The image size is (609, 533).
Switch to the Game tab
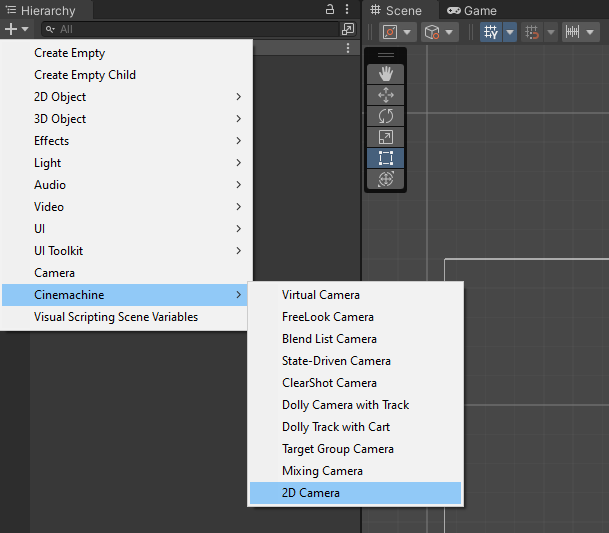(472, 10)
